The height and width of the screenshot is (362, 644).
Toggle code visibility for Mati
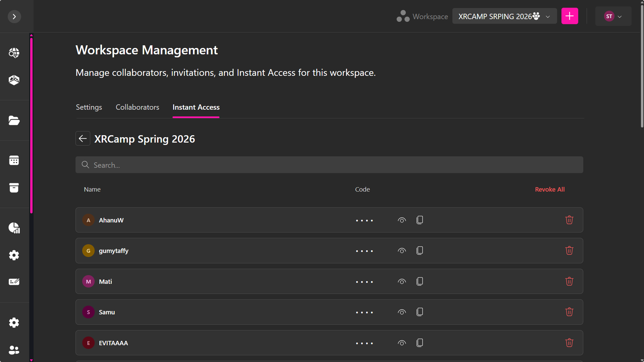402,281
